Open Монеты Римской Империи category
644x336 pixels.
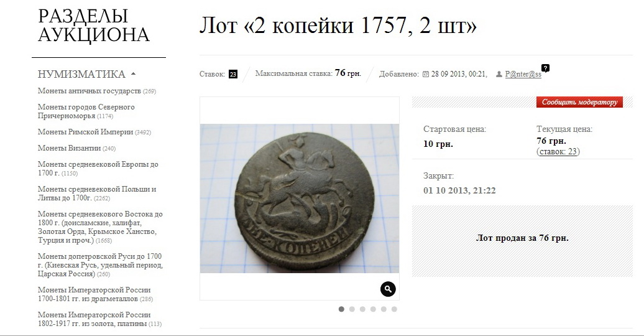(85, 132)
